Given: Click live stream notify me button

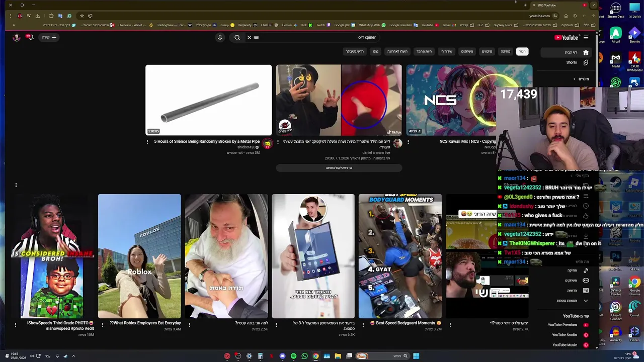Looking at the screenshot, I should point(339,168).
